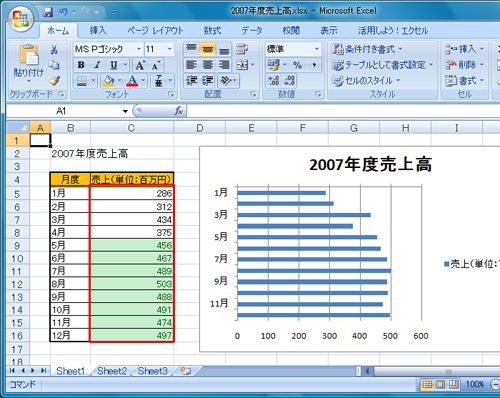500x398 pixels.
Task: Open Customize Quick Access Toolbar arrow
Action: [x=114, y=12]
